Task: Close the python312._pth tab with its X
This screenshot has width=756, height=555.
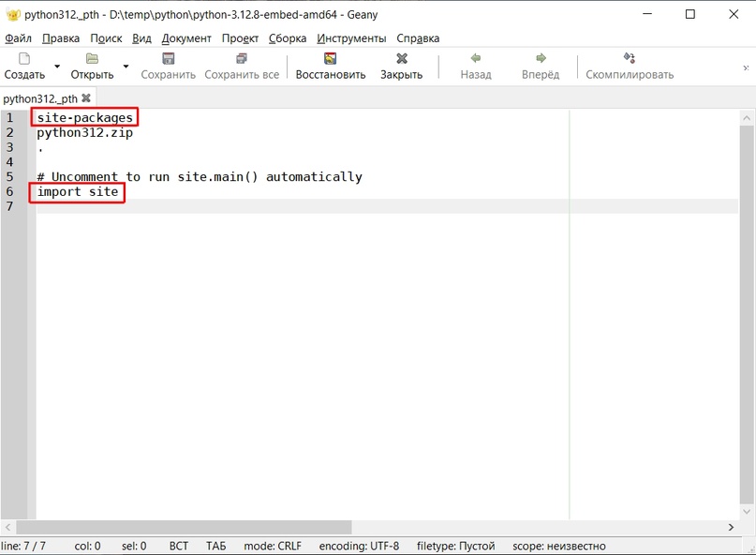Action: [86, 98]
